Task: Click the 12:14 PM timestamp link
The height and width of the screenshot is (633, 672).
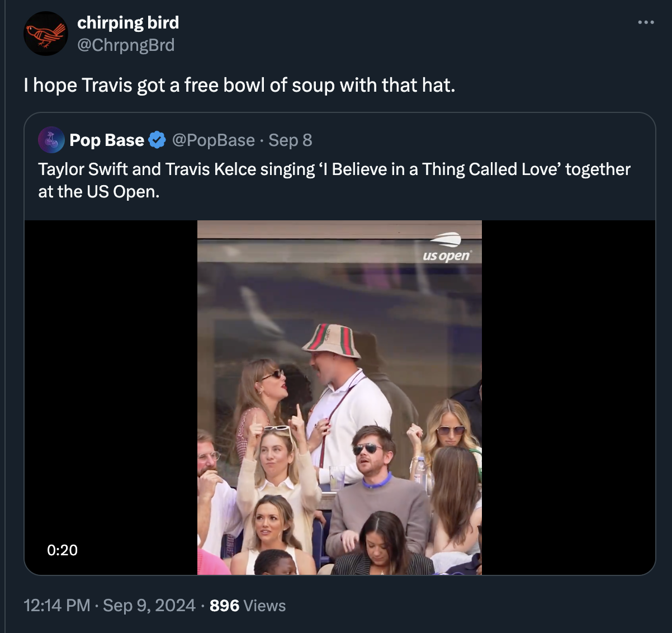Action: 56,606
